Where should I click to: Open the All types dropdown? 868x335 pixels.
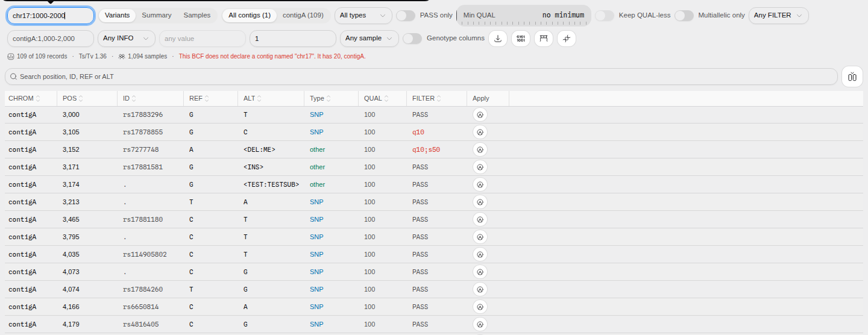point(363,16)
